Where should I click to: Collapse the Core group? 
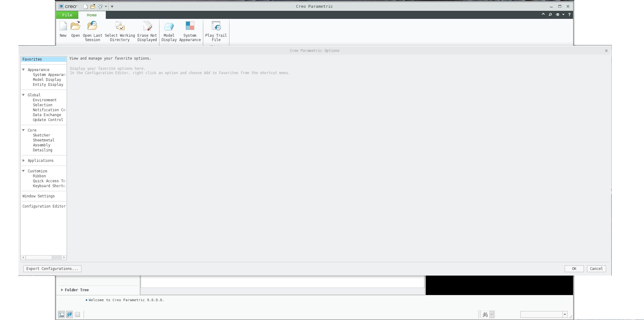click(23, 130)
